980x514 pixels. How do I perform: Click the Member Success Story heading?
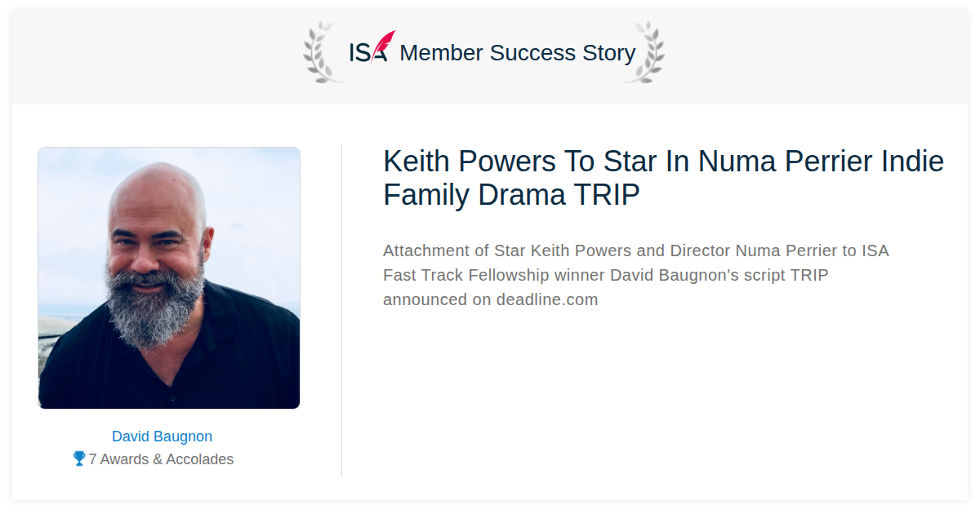click(x=517, y=53)
